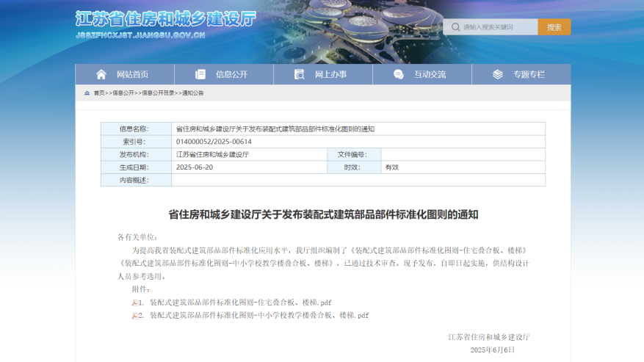The image size is (644, 362).
Task: Select the 网上办事 navigation tab
Action: point(330,74)
